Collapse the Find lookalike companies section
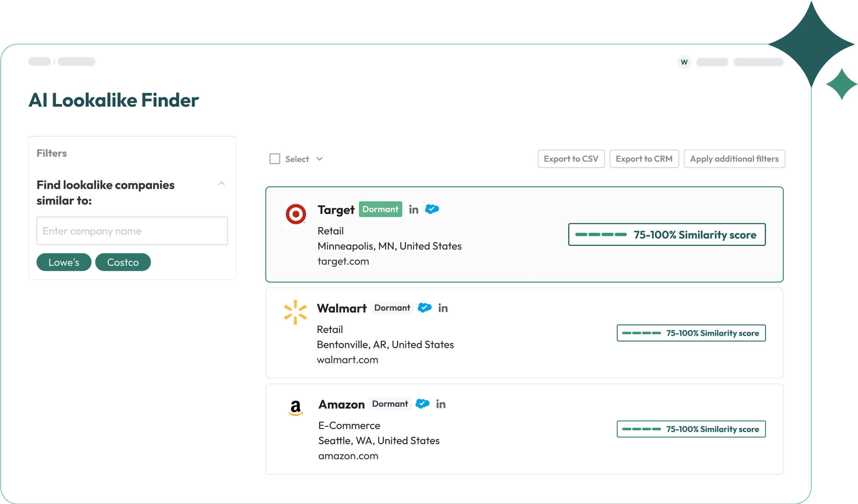 click(222, 183)
